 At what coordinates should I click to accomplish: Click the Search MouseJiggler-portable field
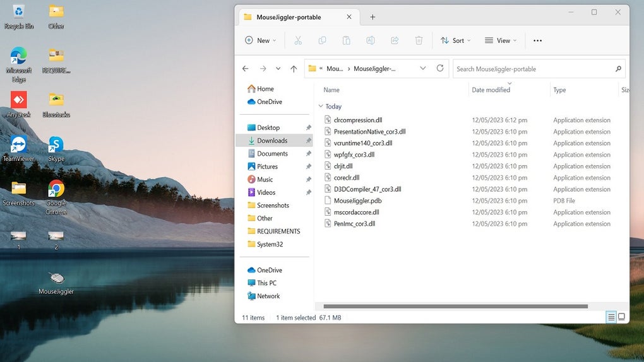click(x=539, y=69)
